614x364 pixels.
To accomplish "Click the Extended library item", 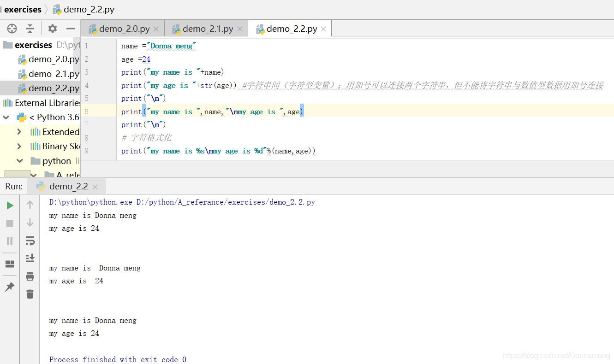I will coord(55,132).
